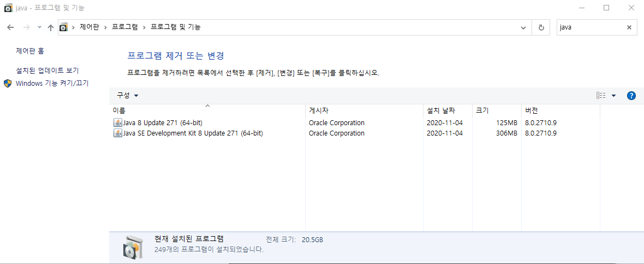Click the java search input field
This screenshot has width=644, height=264.
[x=591, y=27]
